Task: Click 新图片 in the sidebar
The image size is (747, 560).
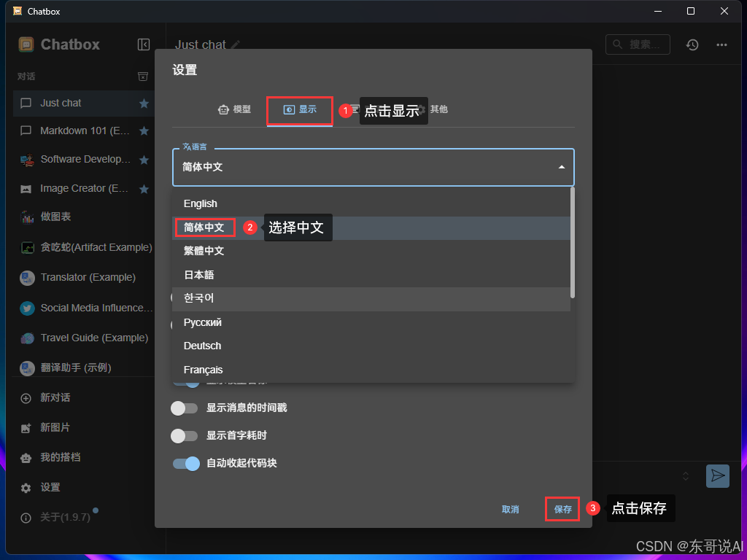Action: click(55, 427)
